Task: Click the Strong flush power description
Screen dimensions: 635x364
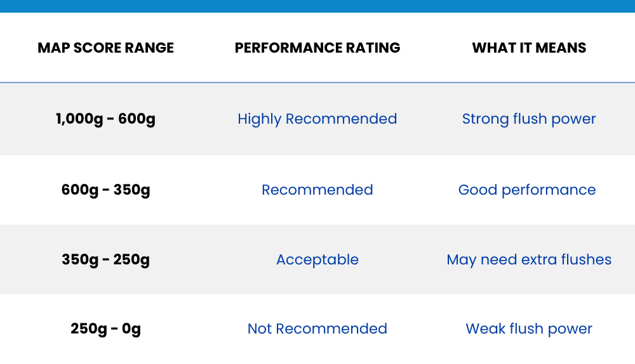Action: 529,119
